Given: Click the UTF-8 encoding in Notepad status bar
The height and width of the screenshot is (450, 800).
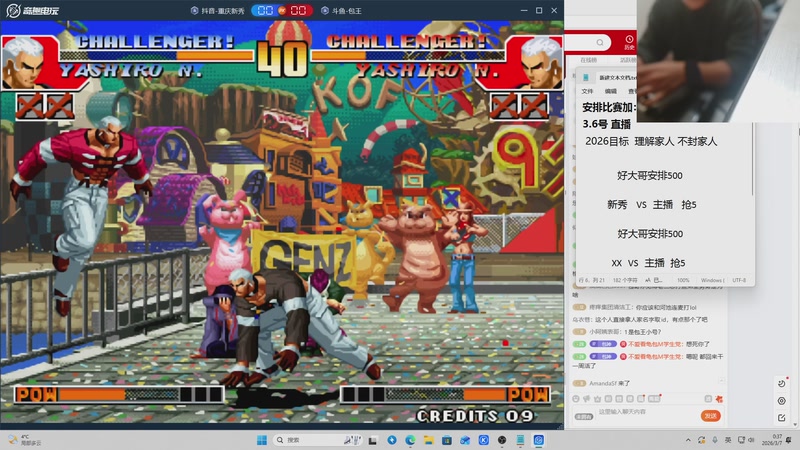Looking at the screenshot, I should click(739, 280).
